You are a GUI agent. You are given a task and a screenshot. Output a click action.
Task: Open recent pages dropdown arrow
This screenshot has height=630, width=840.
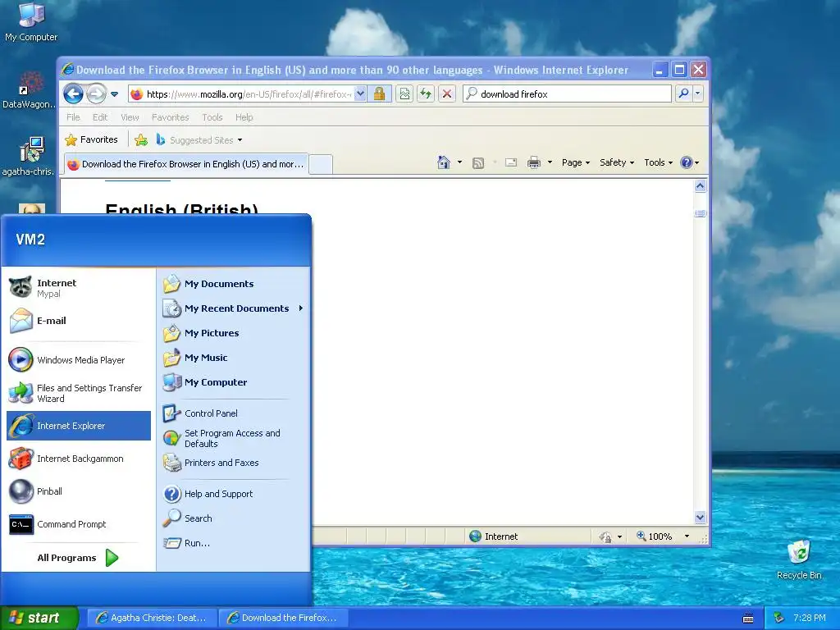(x=114, y=94)
